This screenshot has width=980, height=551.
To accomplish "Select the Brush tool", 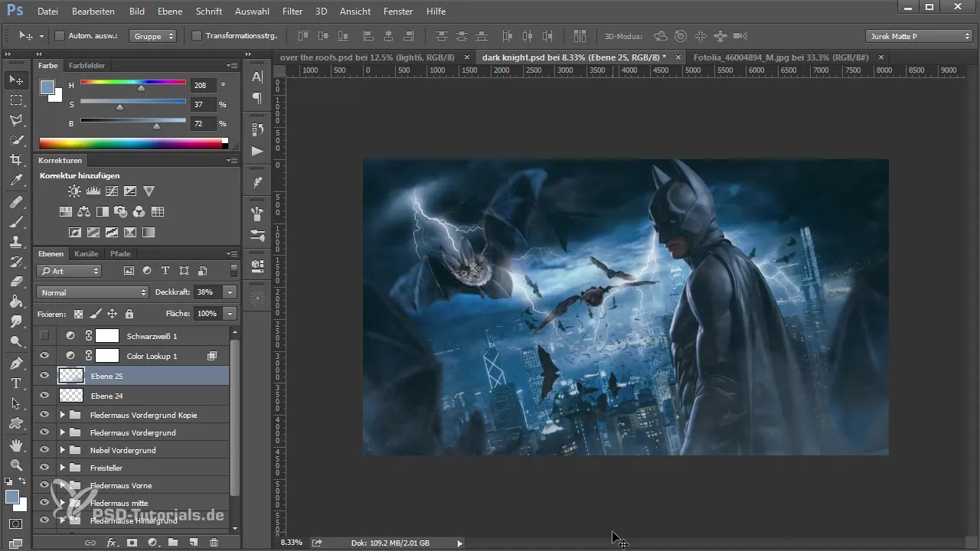I will point(15,222).
